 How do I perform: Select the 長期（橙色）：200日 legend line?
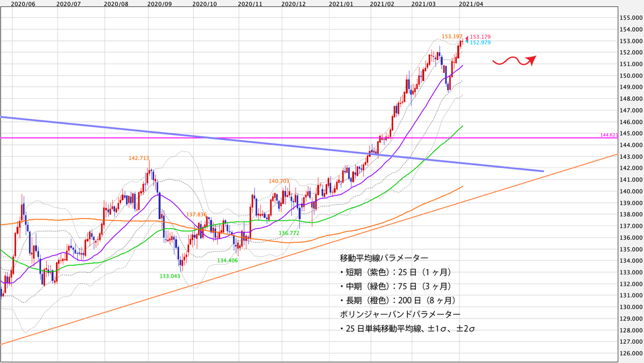[x=398, y=300]
